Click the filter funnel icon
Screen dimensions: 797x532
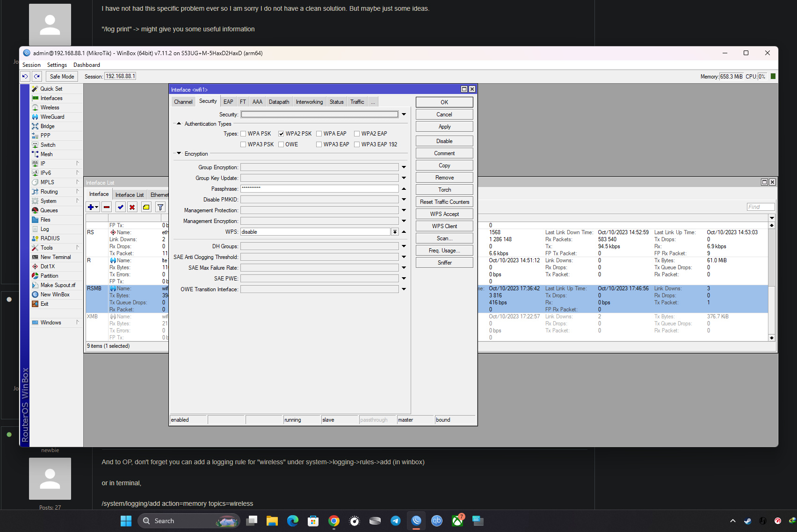(x=160, y=207)
